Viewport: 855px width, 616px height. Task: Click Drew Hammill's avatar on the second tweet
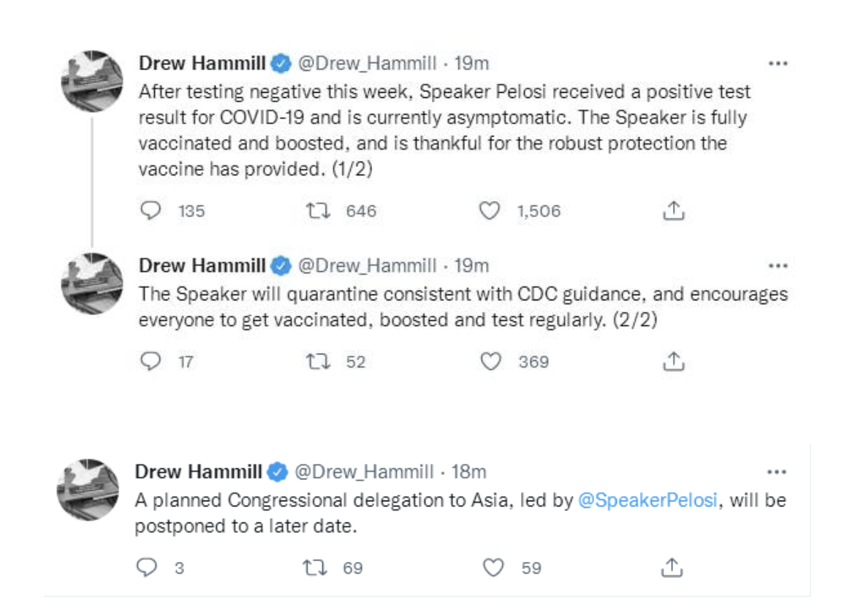pyautogui.click(x=92, y=284)
